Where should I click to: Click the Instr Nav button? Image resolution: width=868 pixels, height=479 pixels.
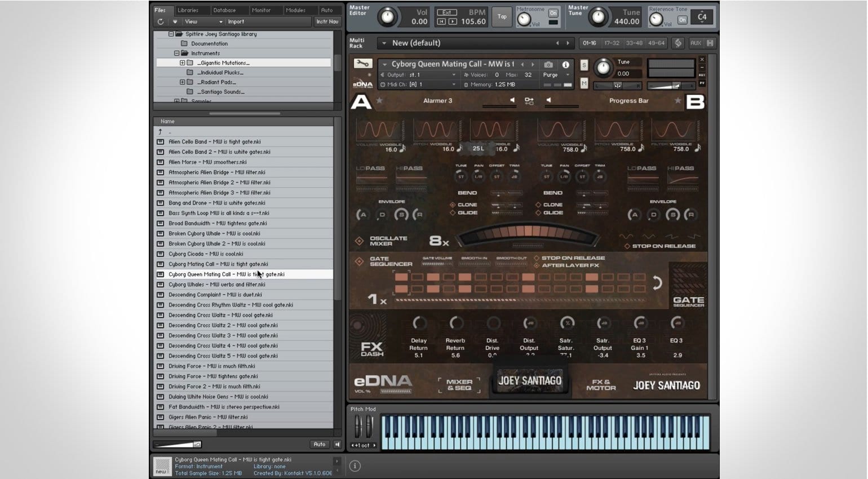point(327,21)
